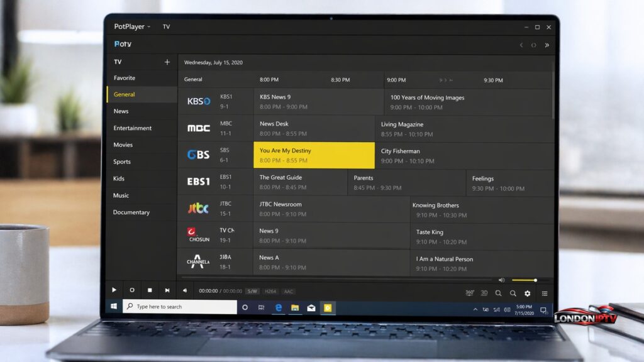Open the Favorite category
Screen dimensions: 644x362
coord(142,77)
